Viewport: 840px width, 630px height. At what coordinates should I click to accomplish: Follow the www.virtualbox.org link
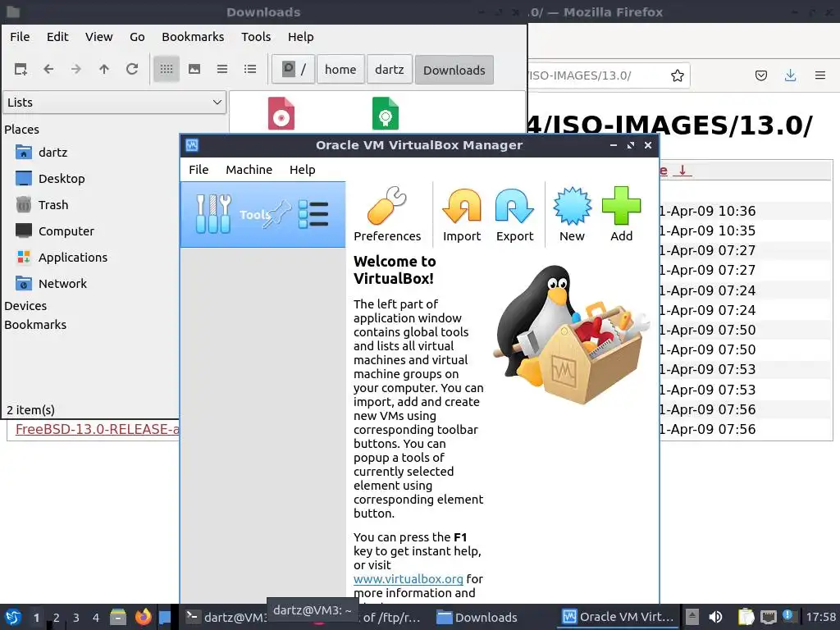click(x=409, y=579)
